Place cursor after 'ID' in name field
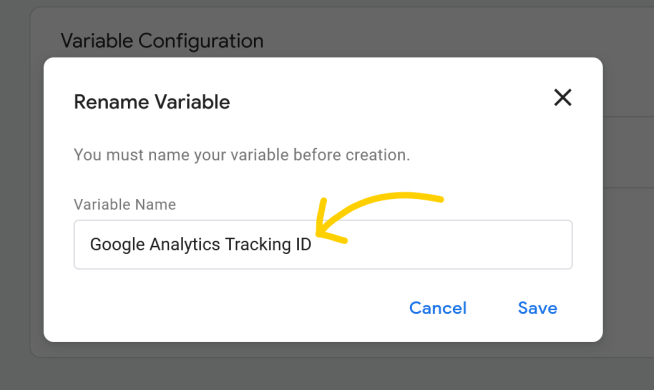The width and height of the screenshot is (654, 390). pyautogui.click(x=312, y=244)
